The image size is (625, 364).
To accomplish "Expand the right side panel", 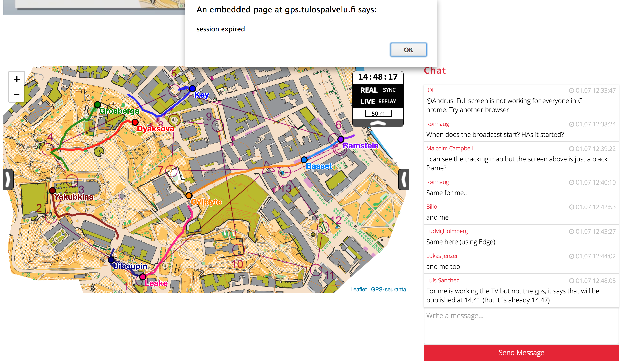I will (x=404, y=179).
